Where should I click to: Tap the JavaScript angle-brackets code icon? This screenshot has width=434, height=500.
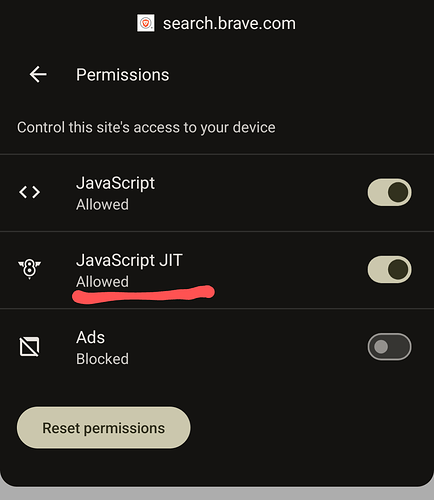tap(29, 192)
